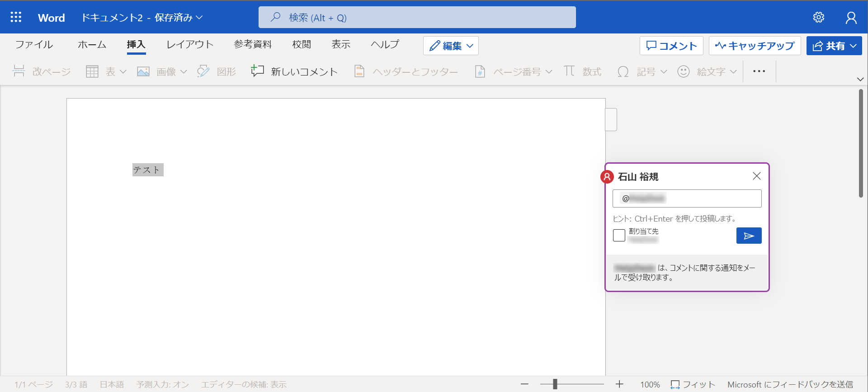
Task: Open the settings gear icon
Action: [819, 17]
